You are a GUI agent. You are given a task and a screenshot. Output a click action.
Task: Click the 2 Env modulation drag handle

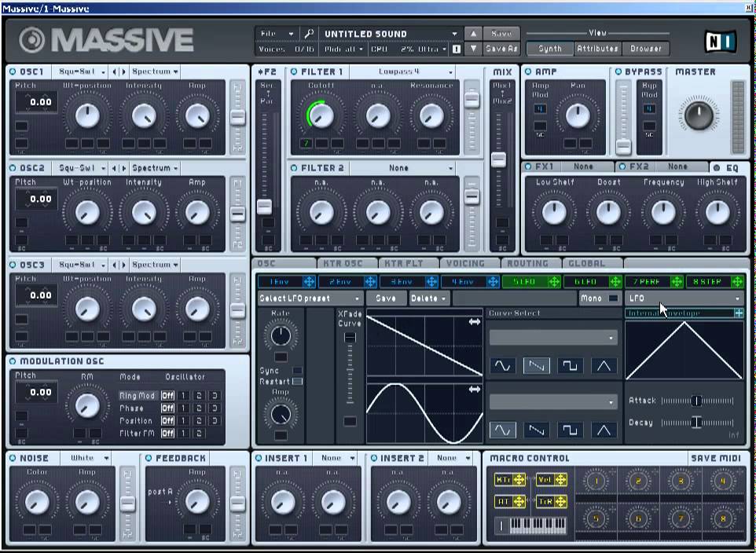(x=370, y=281)
